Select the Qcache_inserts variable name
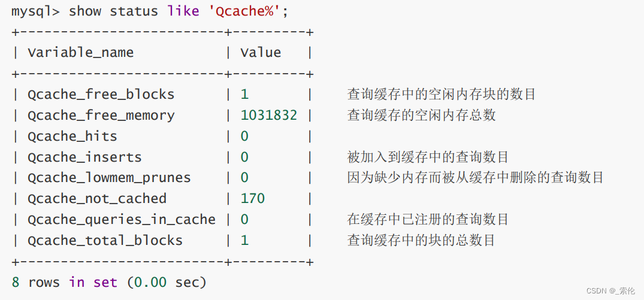The height and width of the screenshot is (300, 644). click(84, 157)
